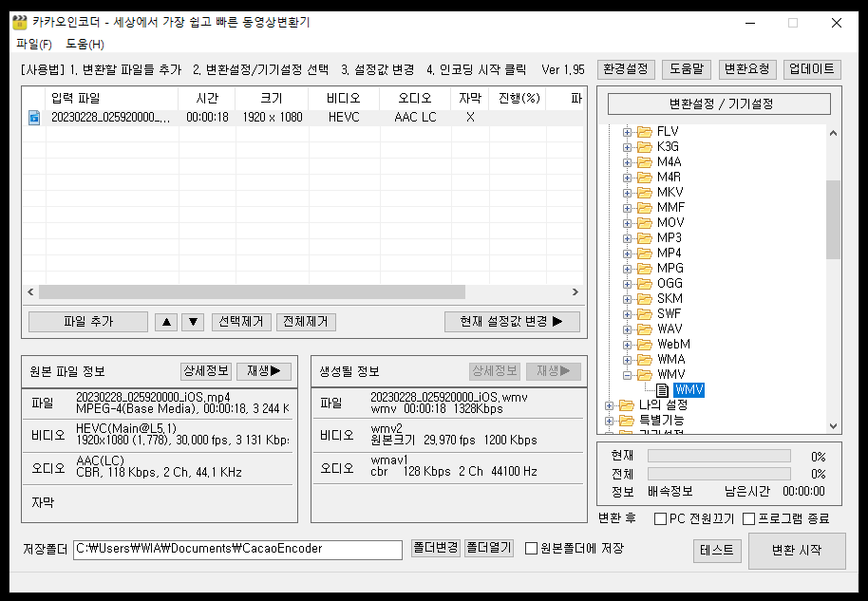Click 변환 시작 to start encoding
868x601 pixels.
coord(797,551)
